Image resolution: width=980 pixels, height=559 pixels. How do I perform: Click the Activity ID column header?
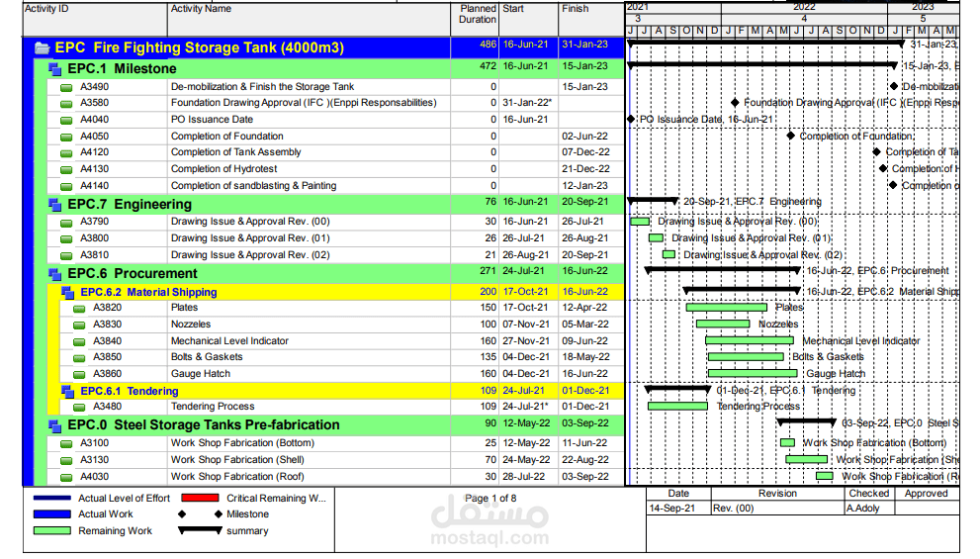coord(95,20)
